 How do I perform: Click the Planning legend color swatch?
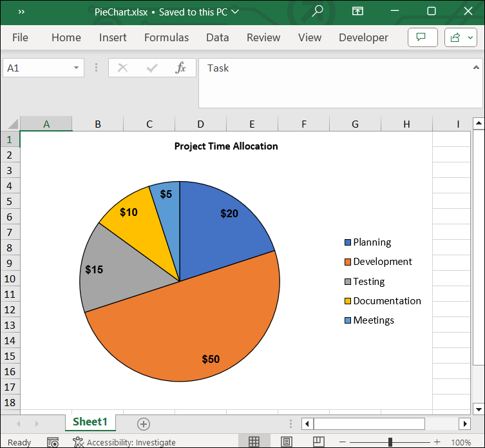coord(348,242)
